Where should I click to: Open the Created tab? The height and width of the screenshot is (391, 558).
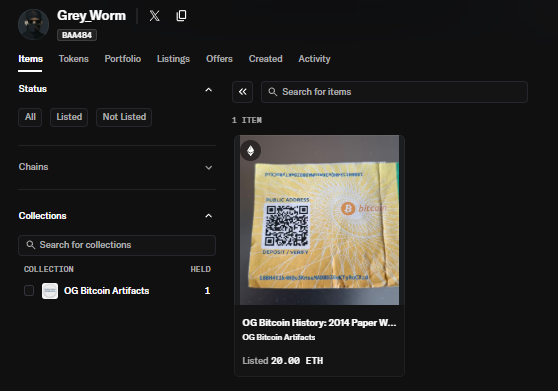(265, 59)
